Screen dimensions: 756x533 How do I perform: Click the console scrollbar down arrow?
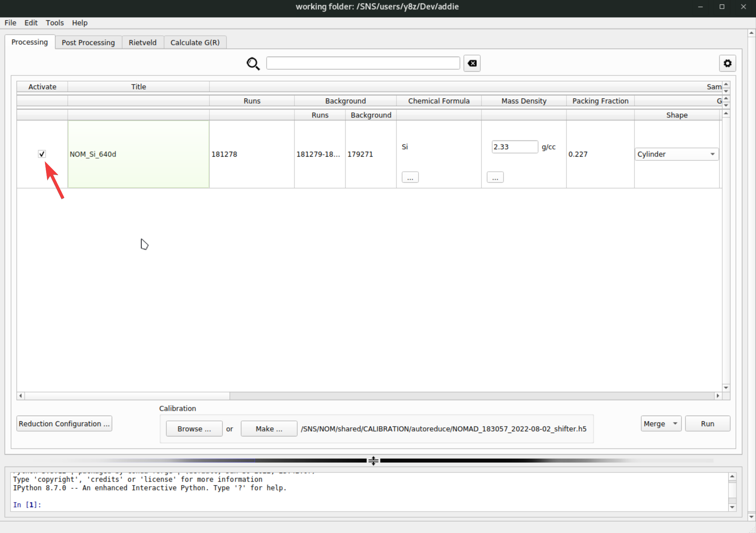(732, 507)
